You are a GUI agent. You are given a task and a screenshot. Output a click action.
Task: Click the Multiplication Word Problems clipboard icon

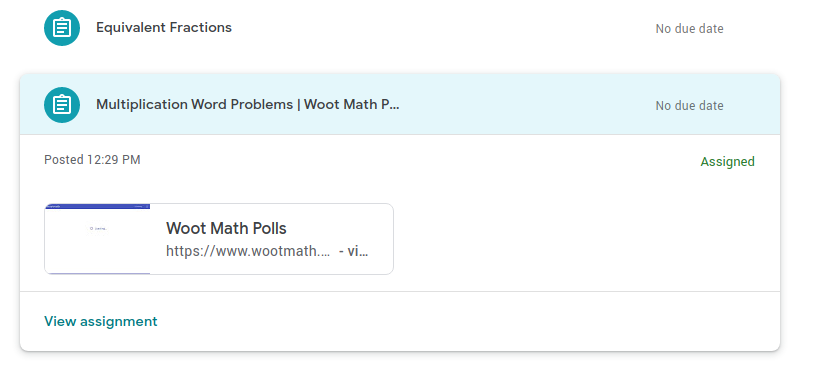62,105
